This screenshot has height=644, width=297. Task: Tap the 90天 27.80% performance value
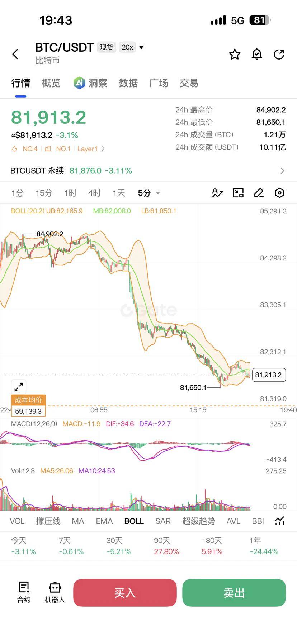[166, 551]
